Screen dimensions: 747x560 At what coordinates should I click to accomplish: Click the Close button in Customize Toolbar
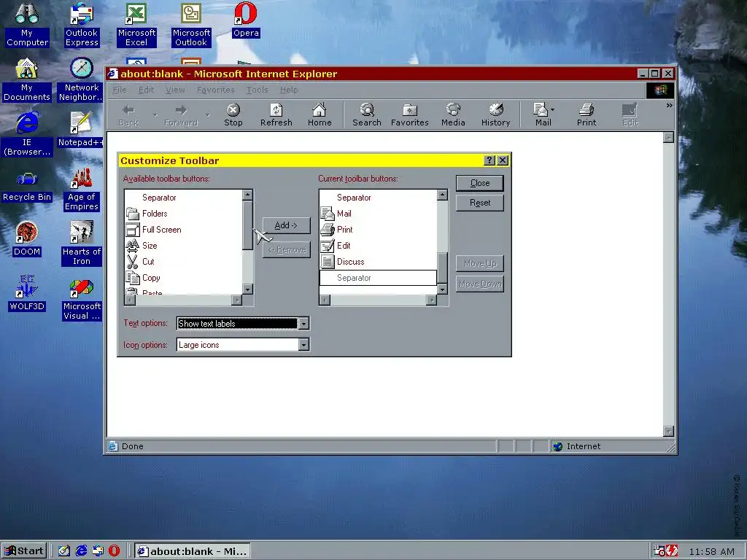(480, 183)
